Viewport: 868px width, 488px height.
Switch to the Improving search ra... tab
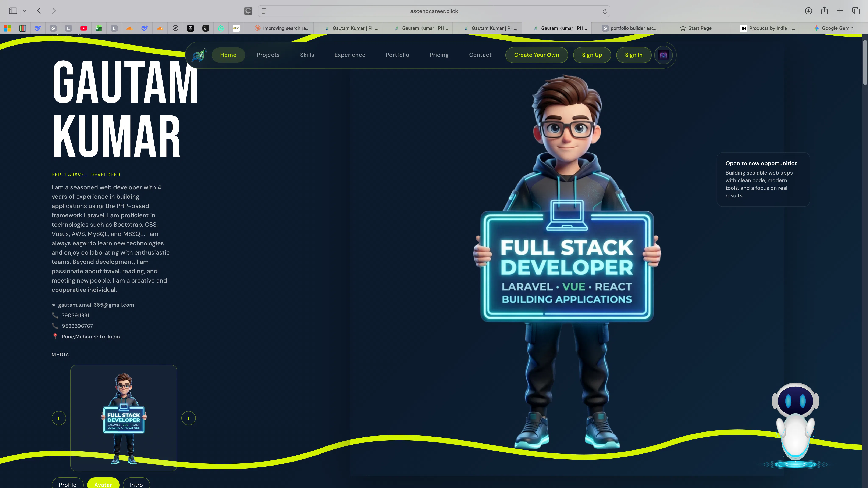pos(282,28)
